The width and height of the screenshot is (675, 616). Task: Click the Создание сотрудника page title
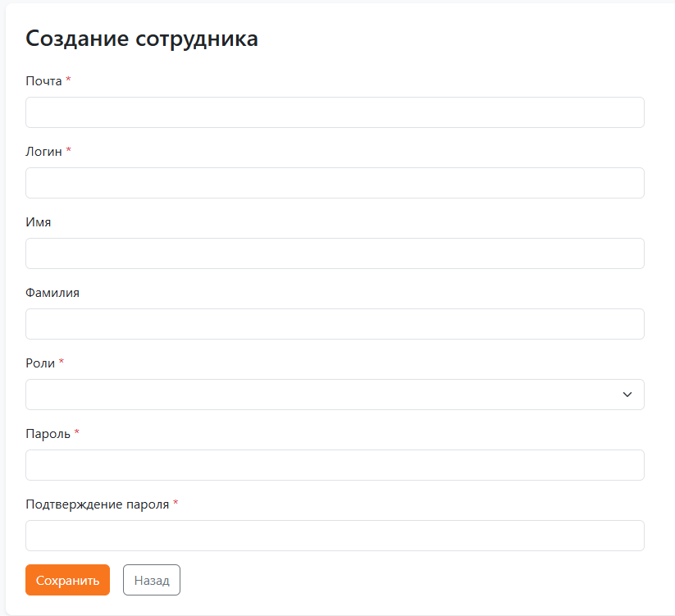point(142,38)
